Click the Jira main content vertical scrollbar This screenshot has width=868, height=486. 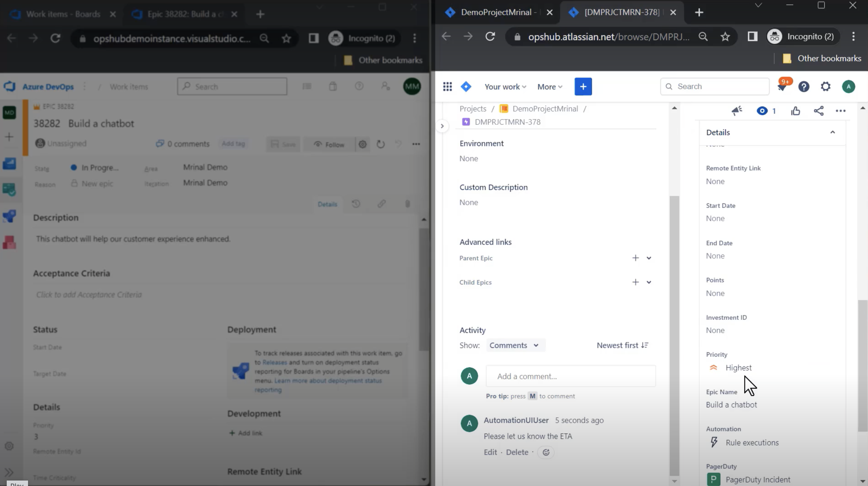pyautogui.click(x=674, y=336)
